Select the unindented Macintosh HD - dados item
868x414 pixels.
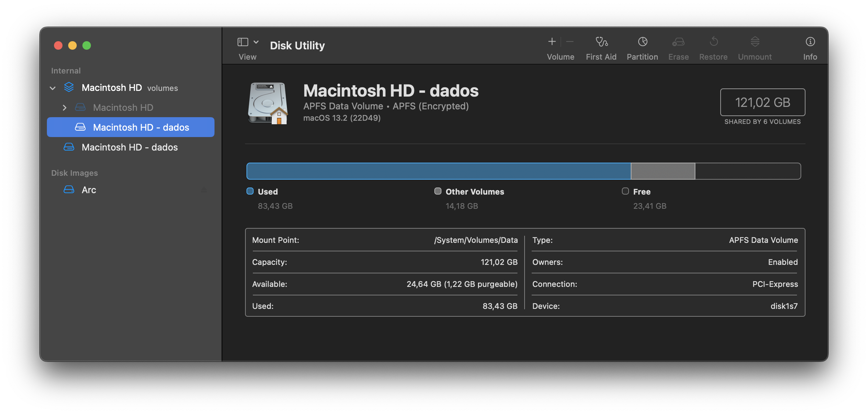click(129, 147)
